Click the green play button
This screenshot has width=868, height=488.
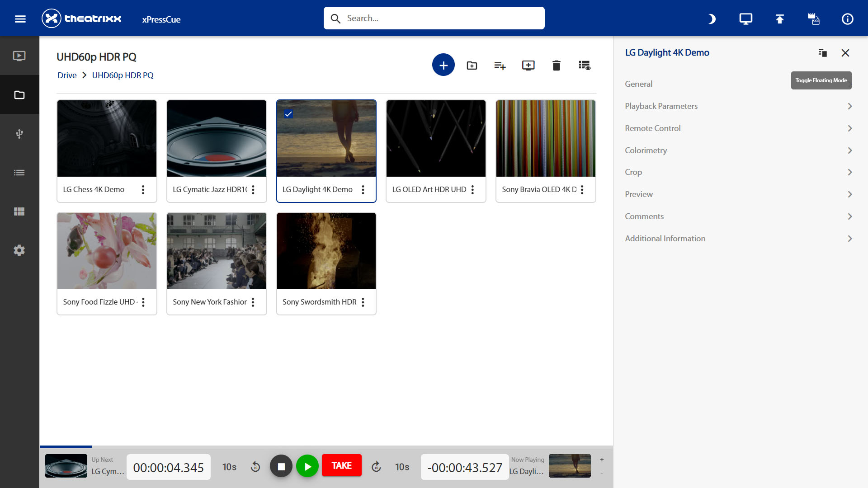click(307, 466)
